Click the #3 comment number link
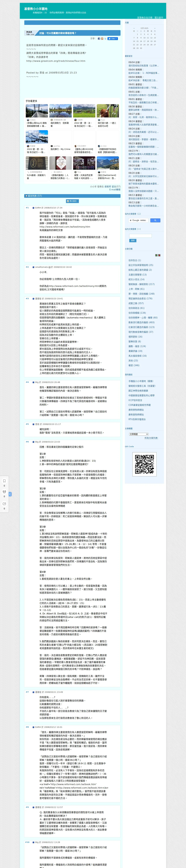This screenshot has height=868, width=186. [27, 299]
